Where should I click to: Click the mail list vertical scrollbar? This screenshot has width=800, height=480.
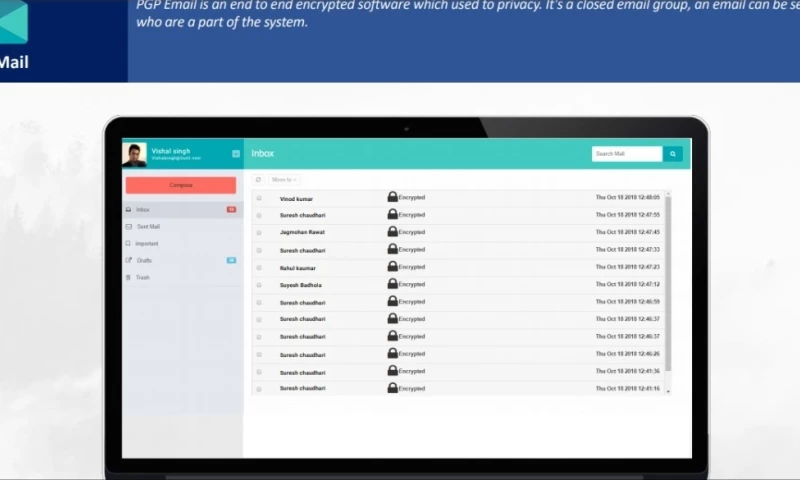(668, 283)
